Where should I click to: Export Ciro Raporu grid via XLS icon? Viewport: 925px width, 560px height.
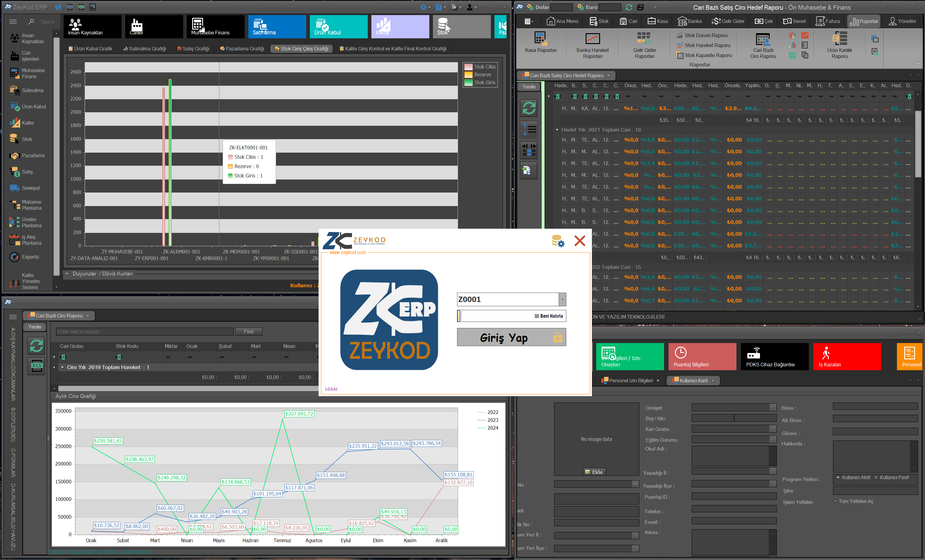tap(37, 366)
